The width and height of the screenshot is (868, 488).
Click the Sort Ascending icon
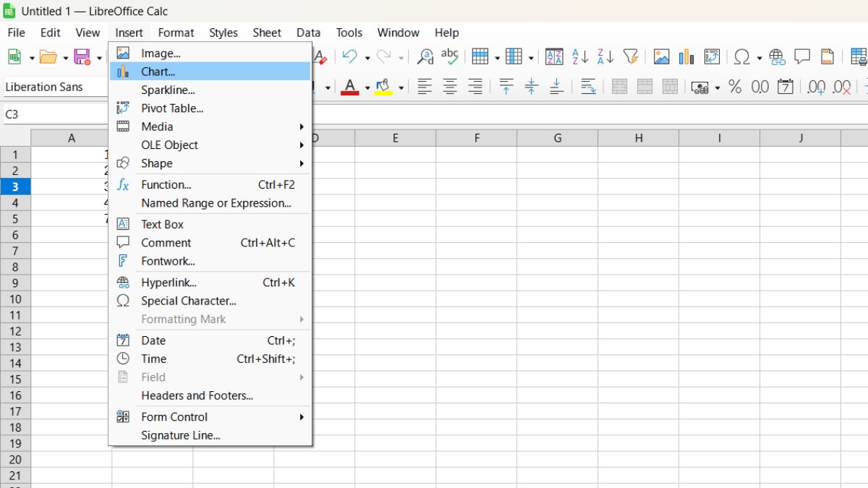(580, 56)
